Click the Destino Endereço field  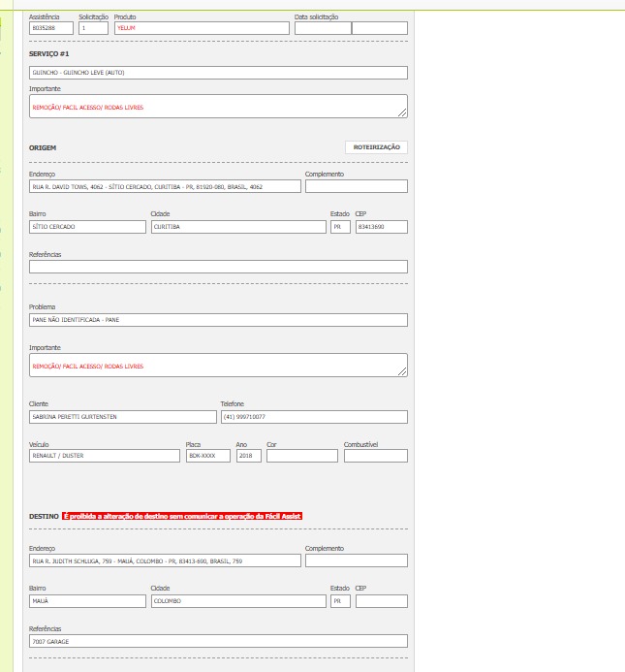[165, 560]
